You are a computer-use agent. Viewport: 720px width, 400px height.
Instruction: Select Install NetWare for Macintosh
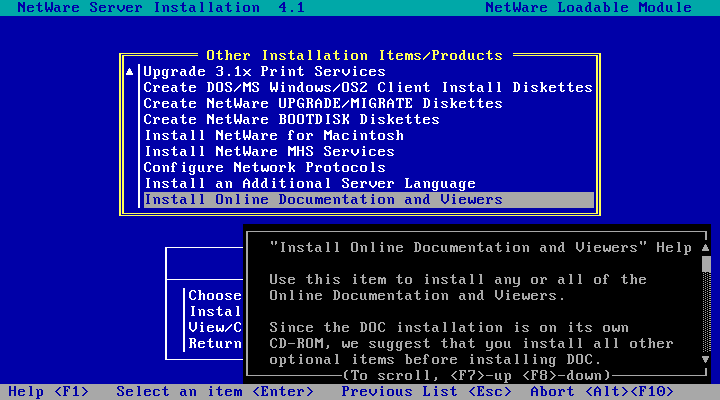pyautogui.click(x=274, y=136)
